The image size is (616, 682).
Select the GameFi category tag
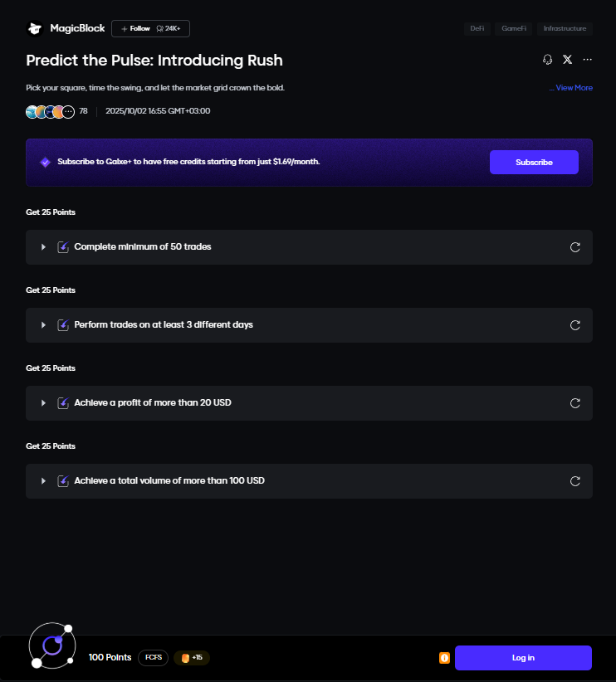click(x=514, y=29)
